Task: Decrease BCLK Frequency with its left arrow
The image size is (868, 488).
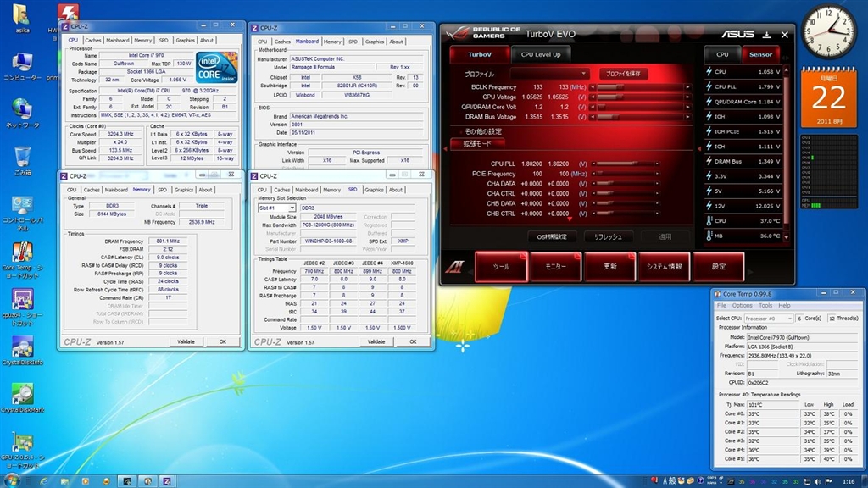Action: tap(593, 87)
